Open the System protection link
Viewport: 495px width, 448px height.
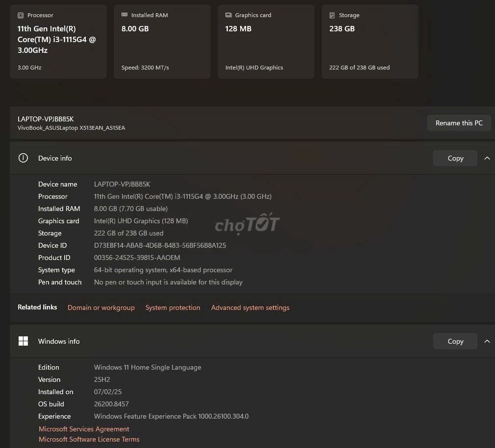(x=173, y=307)
